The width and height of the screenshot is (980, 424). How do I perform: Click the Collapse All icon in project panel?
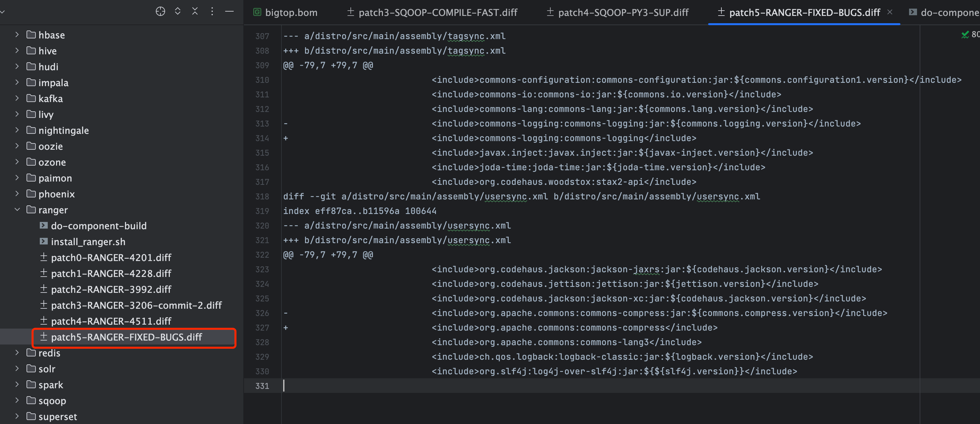pyautogui.click(x=195, y=11)
